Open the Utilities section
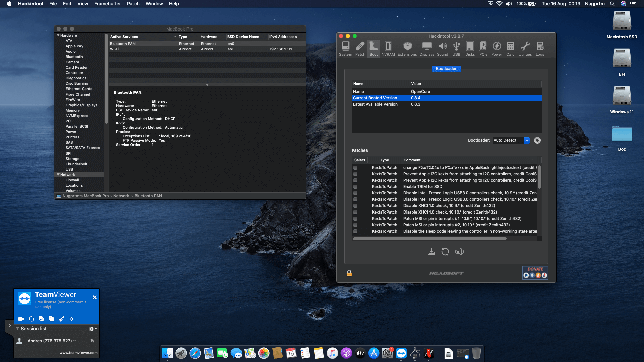Screen dimensions: 644x362 click(525, 49)
